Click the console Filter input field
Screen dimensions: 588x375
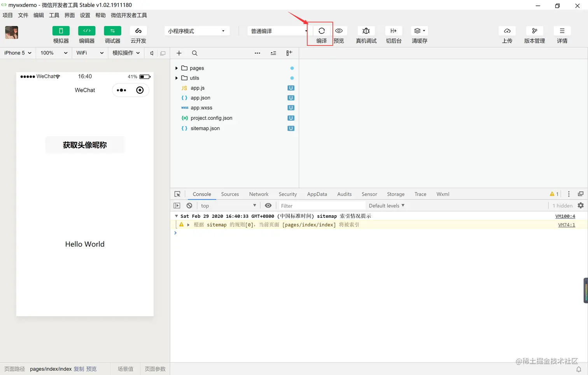[x=322, y=206]
